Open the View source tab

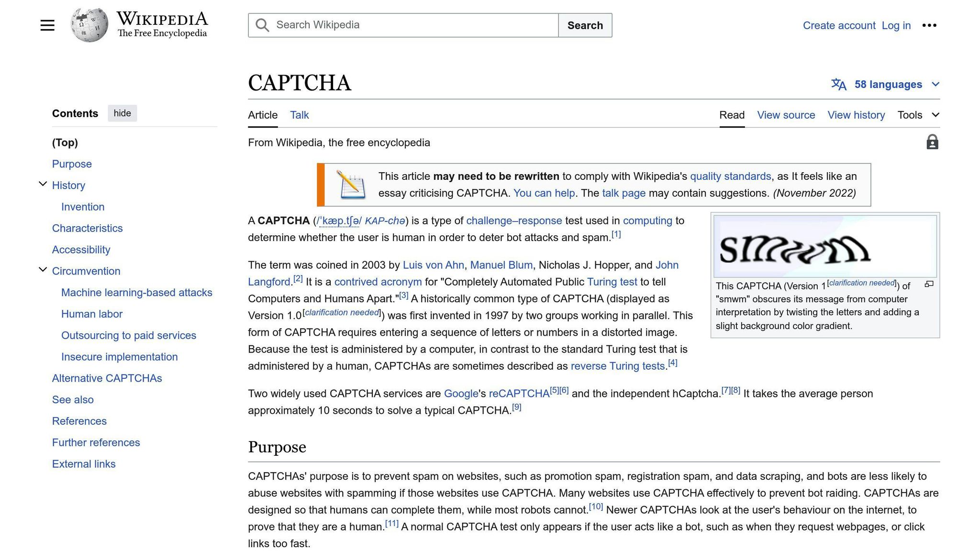click(x=786, y=115)
